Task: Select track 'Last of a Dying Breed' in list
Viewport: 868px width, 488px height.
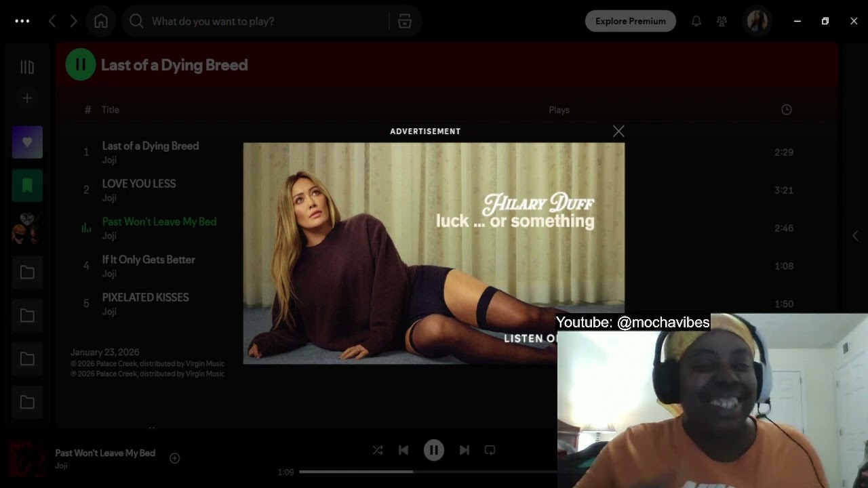Action: pyautogui.click(x=151, y=146)
